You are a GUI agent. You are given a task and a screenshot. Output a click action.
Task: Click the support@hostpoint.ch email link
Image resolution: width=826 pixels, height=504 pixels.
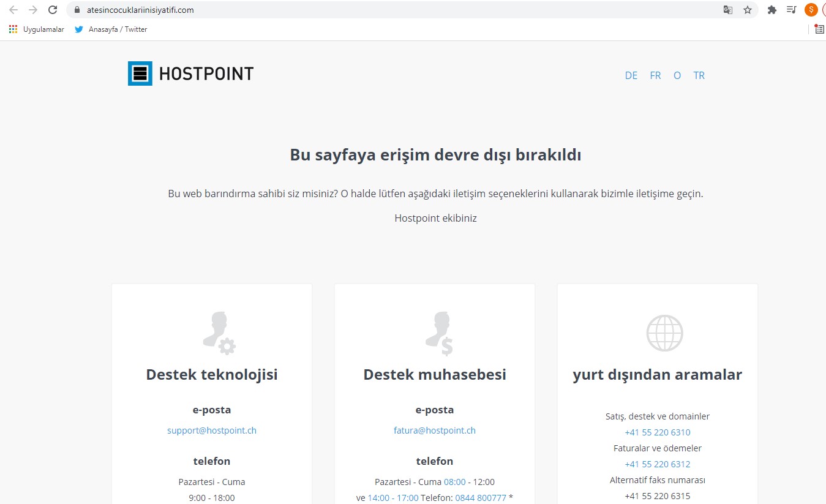(212, 431)
